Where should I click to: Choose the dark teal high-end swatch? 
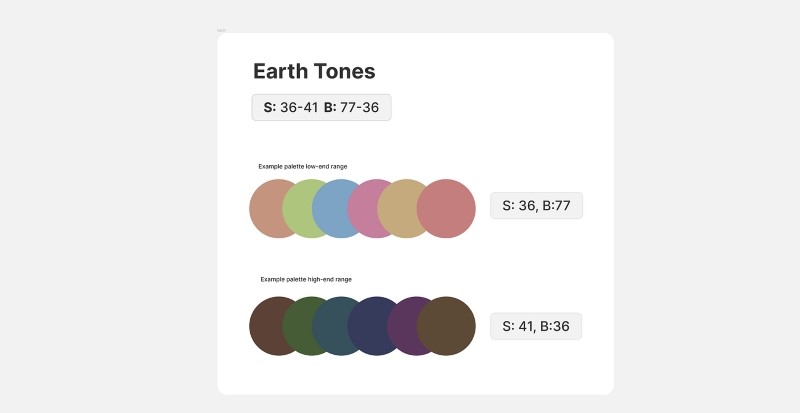[329, 326]
